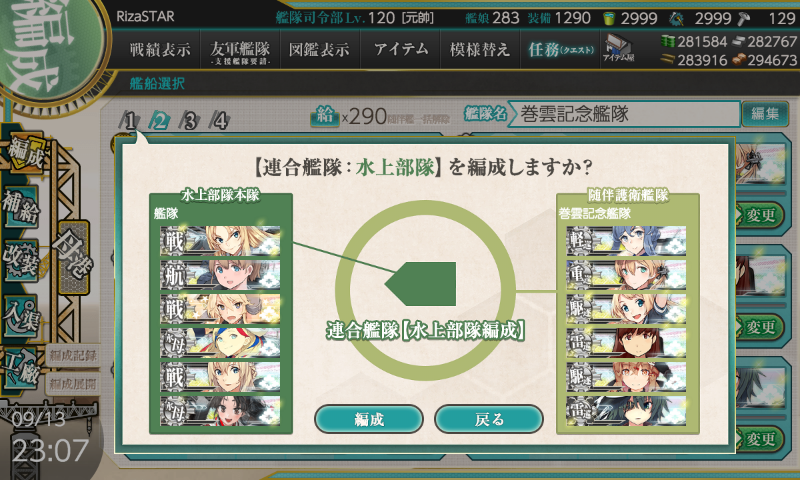Open the 工廠 factory side menu icon
800x480 pixels.
(20, 368)
